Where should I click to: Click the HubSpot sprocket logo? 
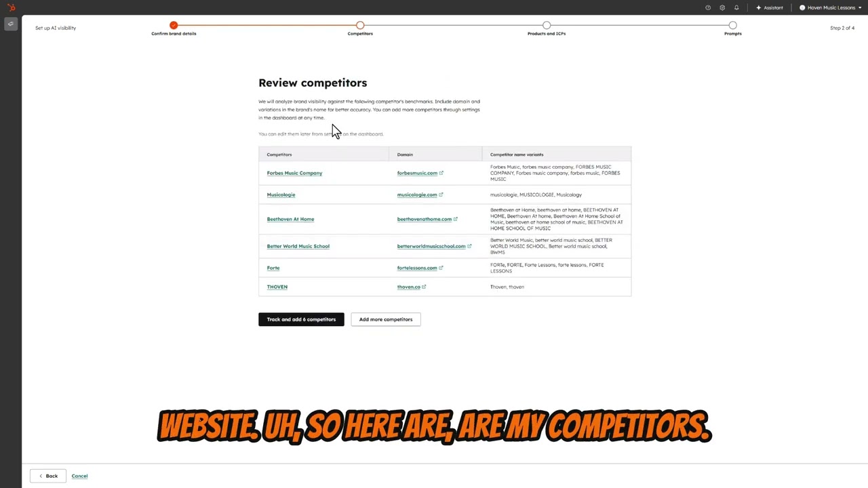pyautogui.click(x=11, y=7)
